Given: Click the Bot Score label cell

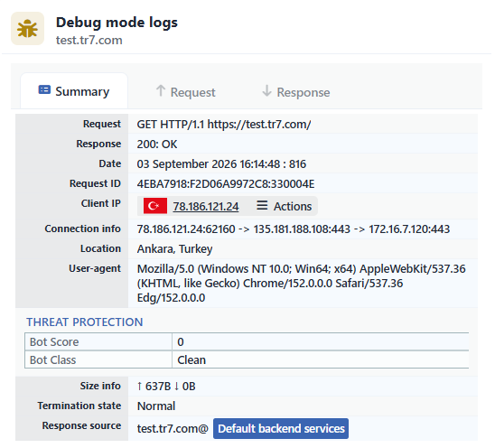Looking at the screenshot, I should [98, 342].
